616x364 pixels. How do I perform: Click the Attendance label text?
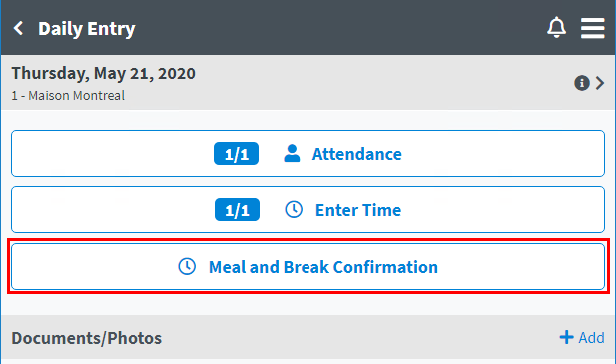tap(357, 154)
